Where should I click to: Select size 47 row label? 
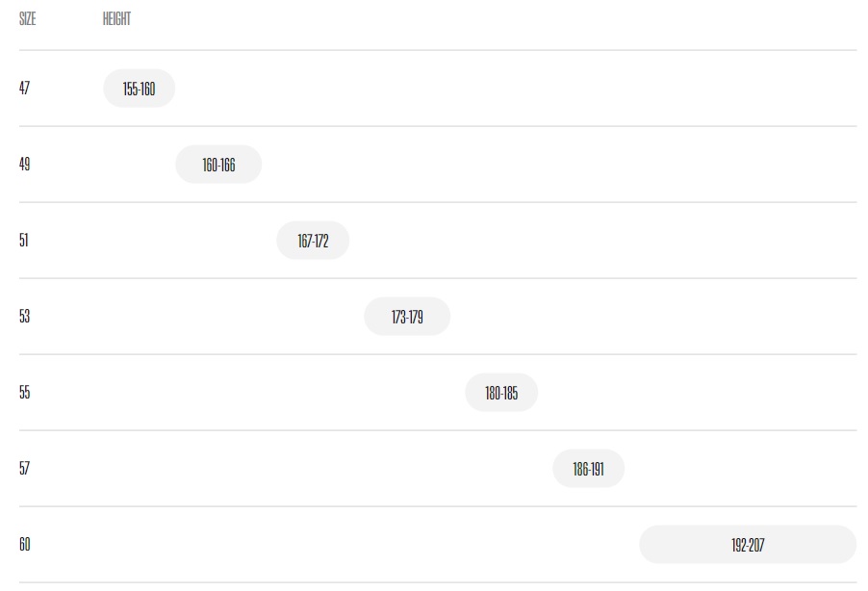point(24,88)
